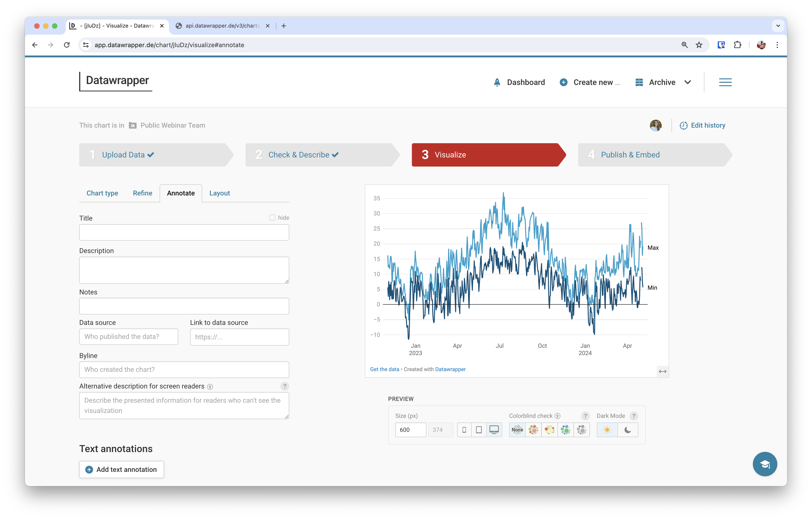Go to step 2 Check & Describe
Image resolution: width=812 pixels, height=519 pixels.
(x=322, y=155)
